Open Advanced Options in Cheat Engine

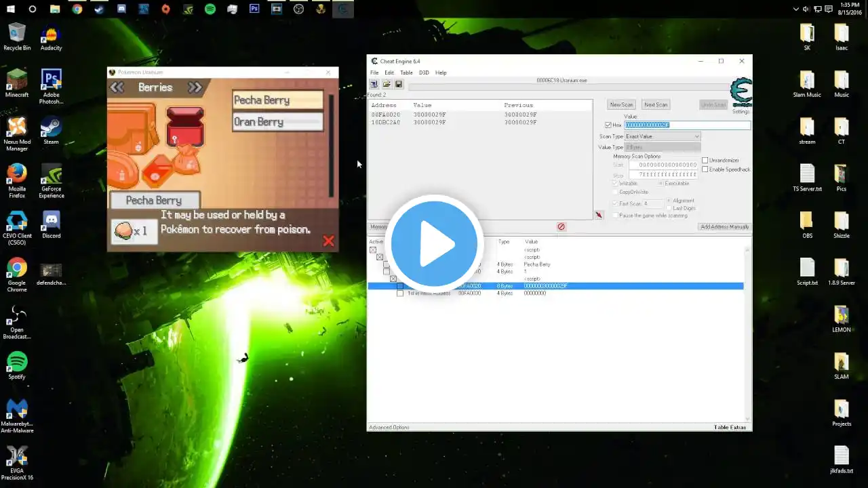(389, 428)
